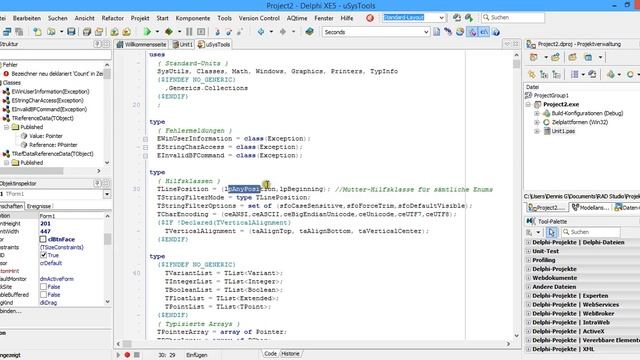The height and width of the screenshot is (360, 640).
Task: Open the Version Control menu
Action: tap(259, 18)
